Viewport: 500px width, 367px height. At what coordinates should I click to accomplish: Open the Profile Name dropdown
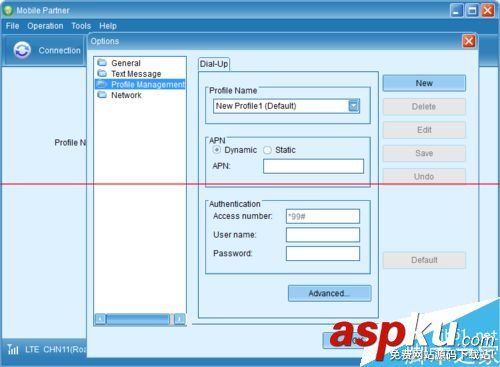pos(354,106)
